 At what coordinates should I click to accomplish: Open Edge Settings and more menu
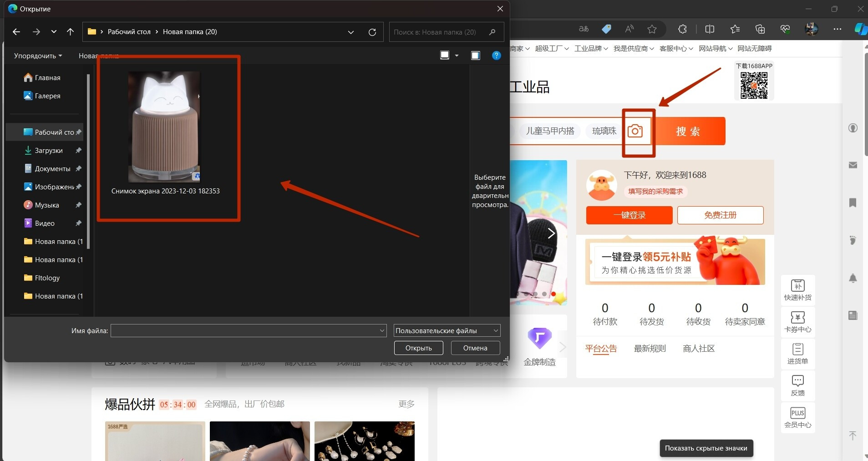(x=838, y=29)
